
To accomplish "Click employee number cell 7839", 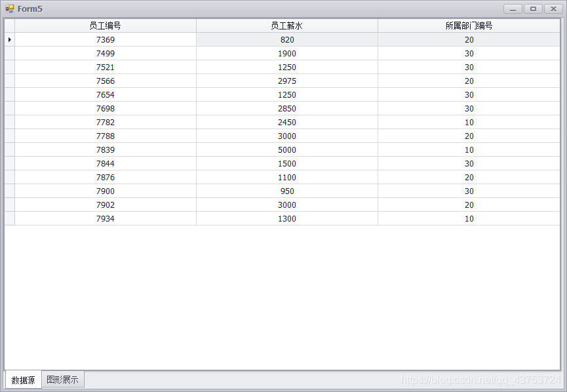I will pos(106,149).
